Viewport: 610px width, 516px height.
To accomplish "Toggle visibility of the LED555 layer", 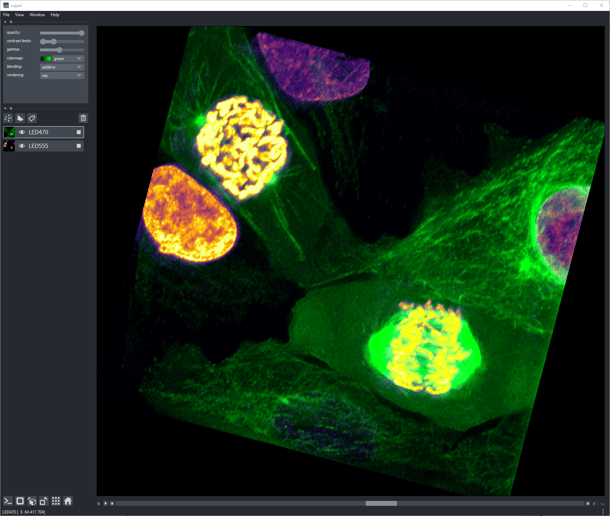I will pos(22,146).
